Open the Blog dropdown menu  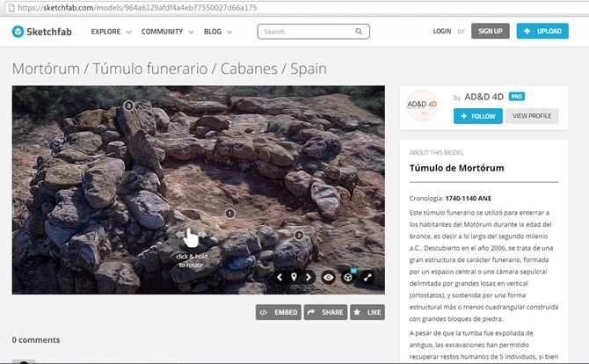click(x=218, y=32)
